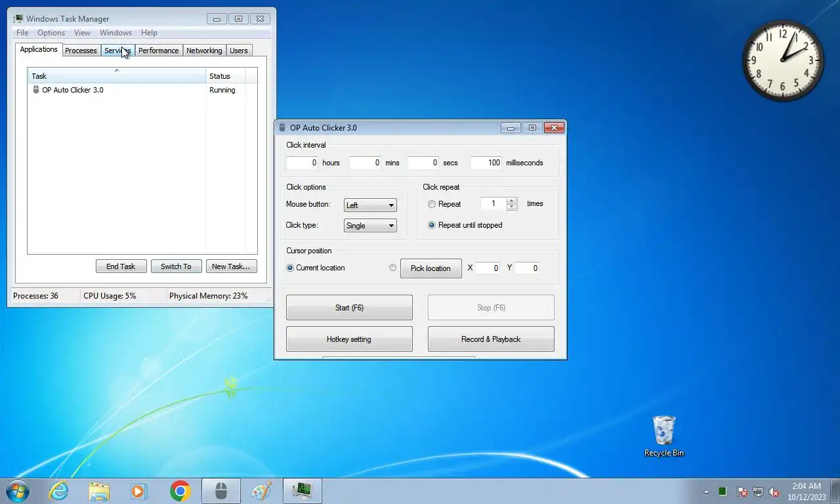Switch to the Networking tab
The width and height of the screenshot is (840, 504).
(x=204, y=51)
